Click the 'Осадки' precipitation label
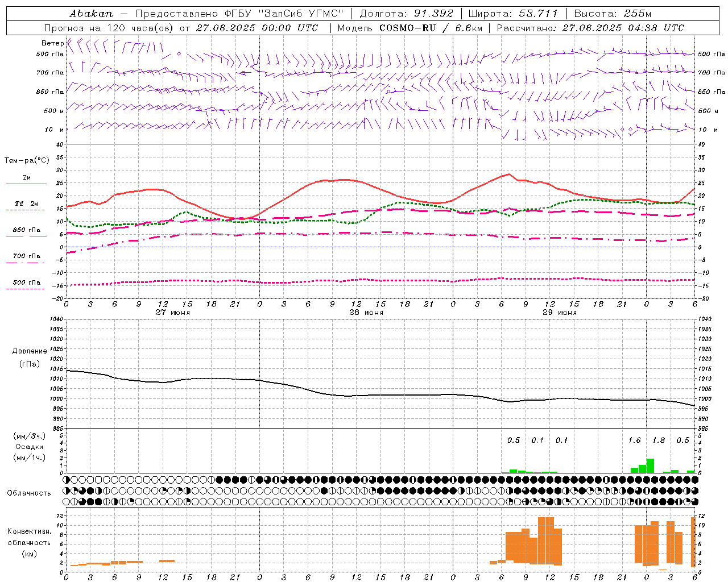 pos(30,447)
